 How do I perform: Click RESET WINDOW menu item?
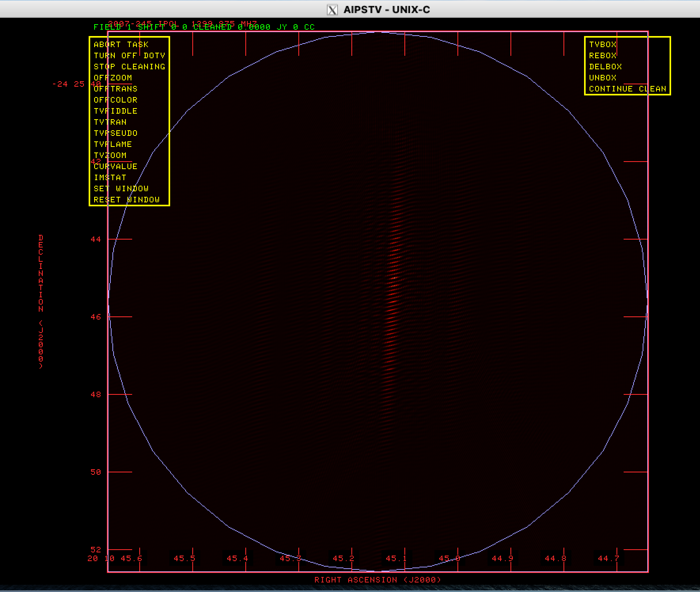click(127, 200)
